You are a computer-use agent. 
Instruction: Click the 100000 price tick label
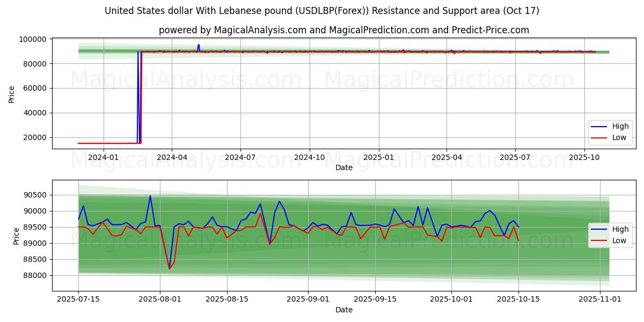[32, 39]
